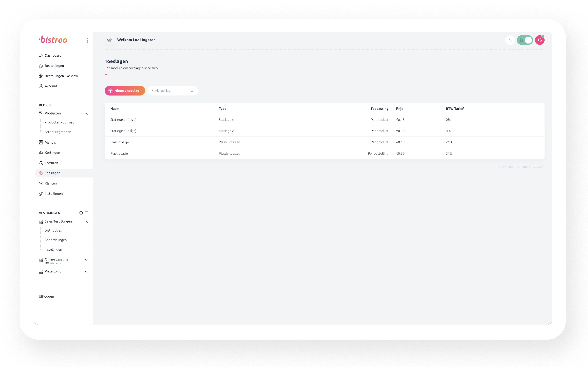588x367 pixels.
Task: Select Producten menu item in sidebar
Action: click(52, 113)
